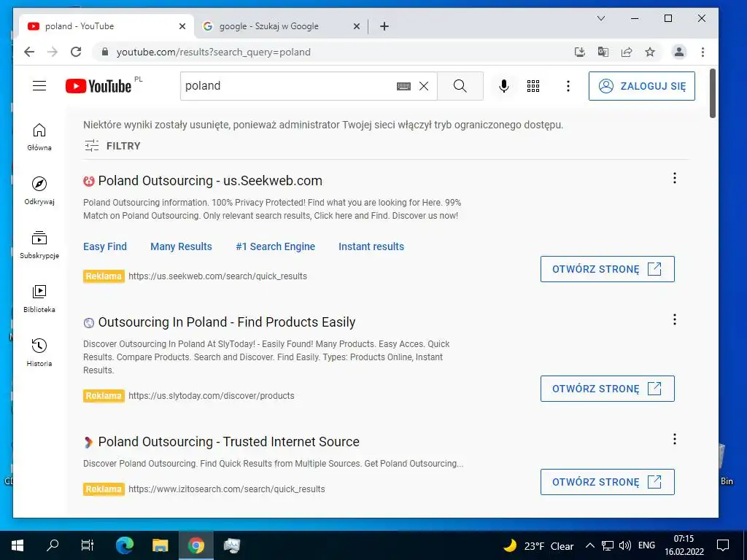The image size is (747, 560).
Task: Open the volume control in system tray
Action: coord(624,545)
